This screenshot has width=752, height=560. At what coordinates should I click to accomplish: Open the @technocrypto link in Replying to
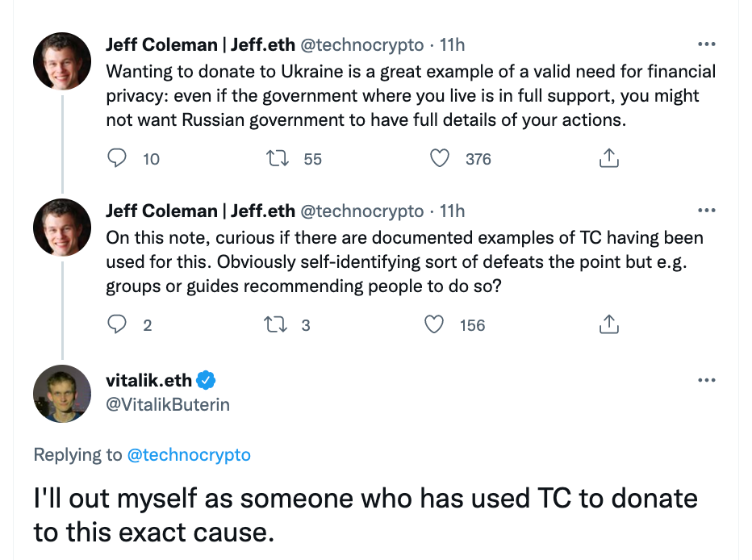(190, 454)
